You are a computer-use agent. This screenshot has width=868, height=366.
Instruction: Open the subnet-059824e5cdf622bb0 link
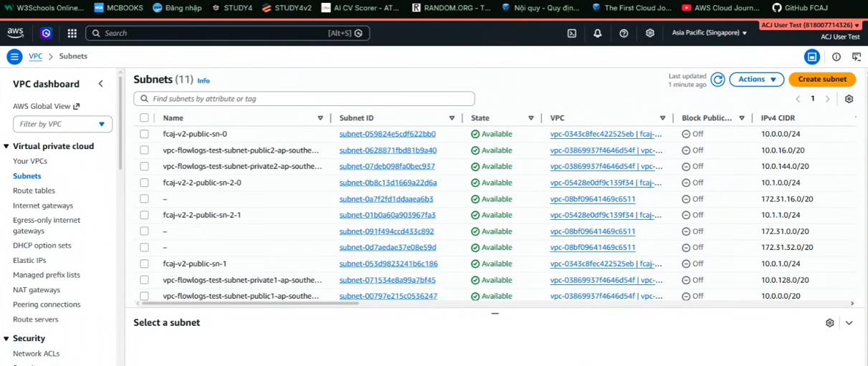click(388, 134)
